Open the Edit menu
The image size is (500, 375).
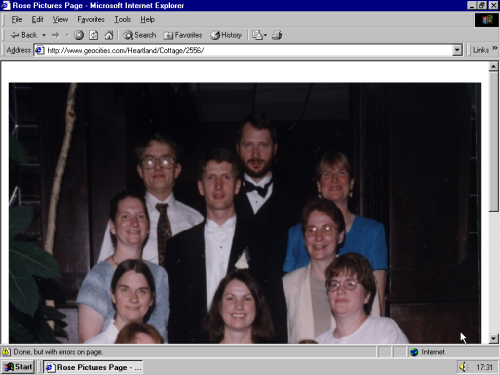click(x=37, y=20)
